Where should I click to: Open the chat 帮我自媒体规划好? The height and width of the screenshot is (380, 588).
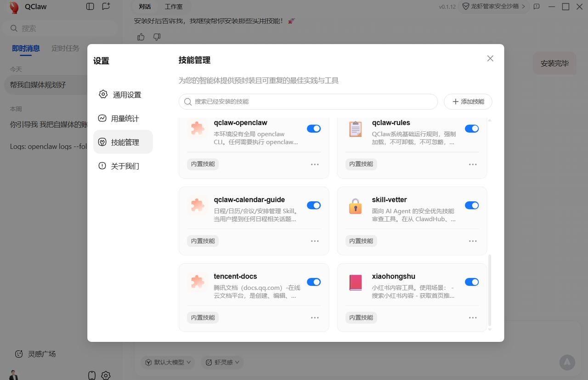tap(46, 85)
